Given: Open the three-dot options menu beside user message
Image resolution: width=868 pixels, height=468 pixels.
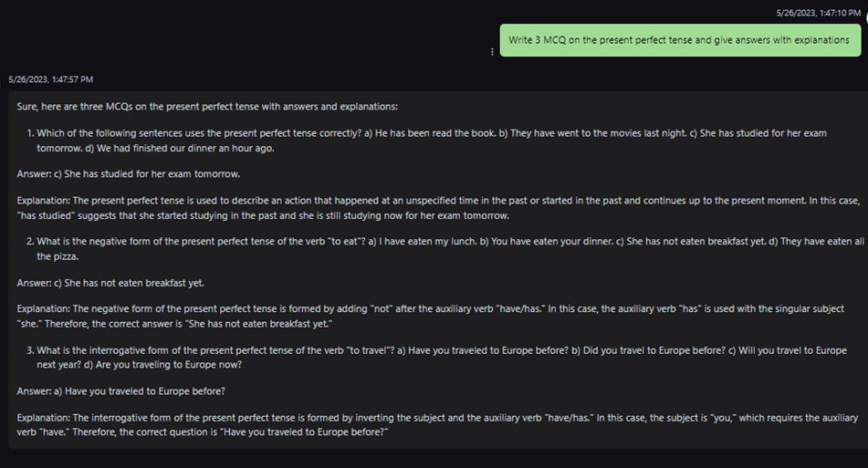Looking at the screenshot, I should click(493, 52).
